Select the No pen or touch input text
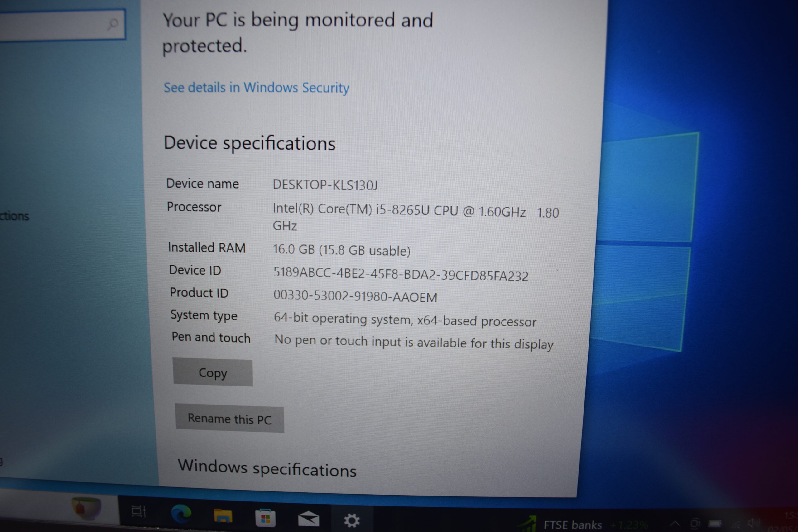The width and height of the screenshot is (798, 532). point(414,342)
